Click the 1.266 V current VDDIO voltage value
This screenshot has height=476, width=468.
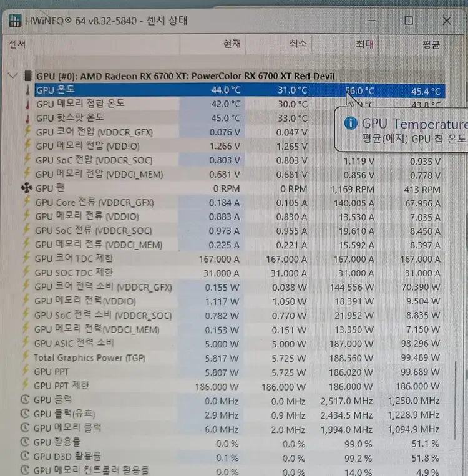tap(225, 147)
